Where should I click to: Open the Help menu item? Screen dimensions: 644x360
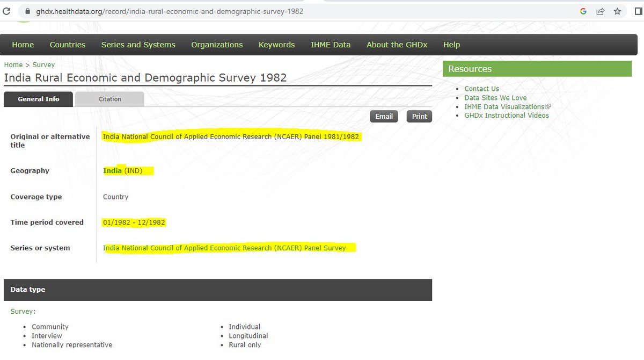[451, 45]
